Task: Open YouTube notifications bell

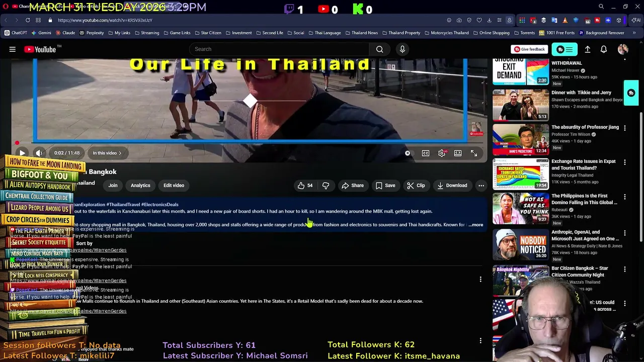Action: [604, 49]
